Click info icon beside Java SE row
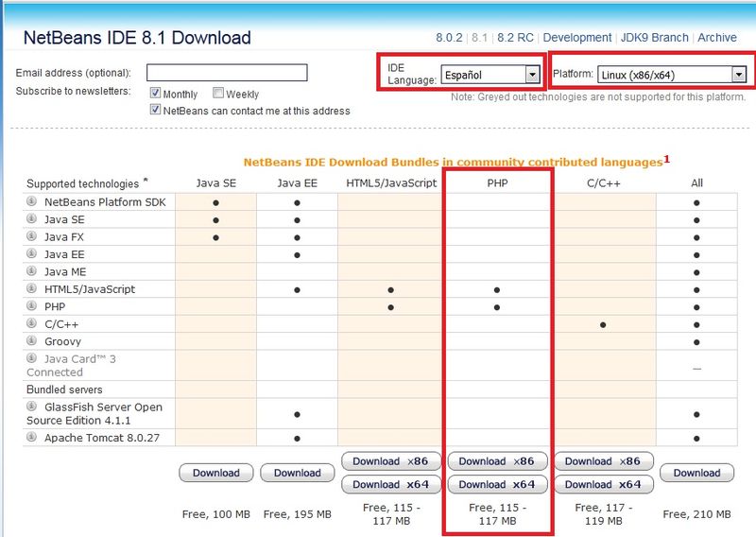 point(31,218)
